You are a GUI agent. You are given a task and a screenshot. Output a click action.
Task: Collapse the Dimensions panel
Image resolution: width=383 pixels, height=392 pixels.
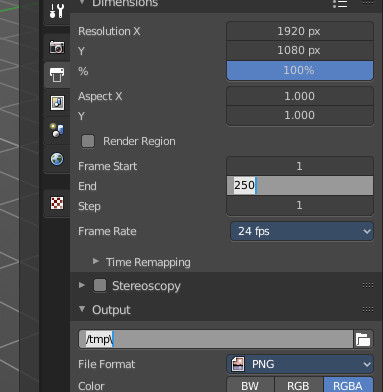click(82, 3)
